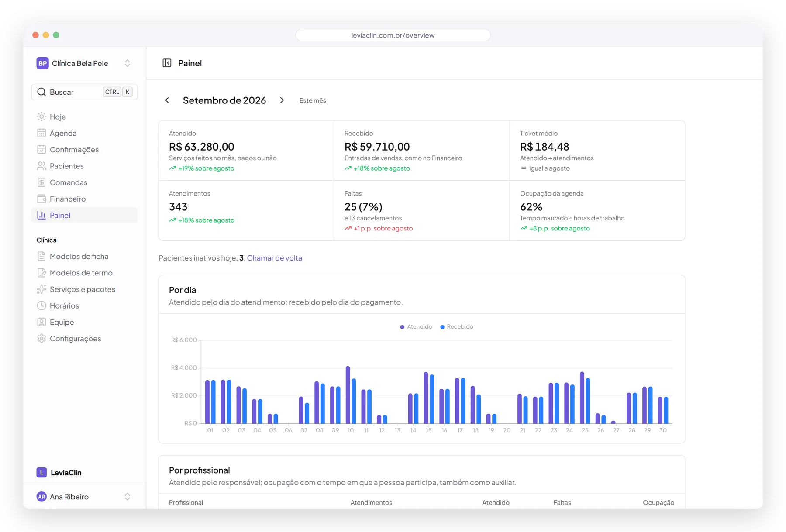Click the Configurações gear icon
The width and height of the screenshot is (786, 532).
tap(41, 339)
